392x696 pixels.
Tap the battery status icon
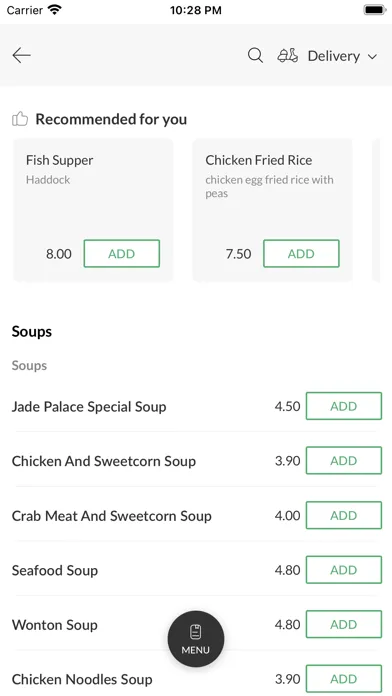(x=375, y=10)
